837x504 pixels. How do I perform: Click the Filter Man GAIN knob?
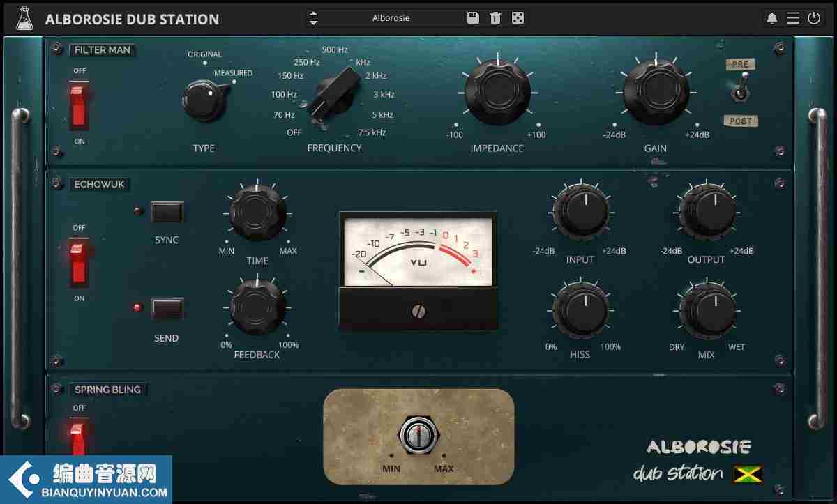(656, 91)
